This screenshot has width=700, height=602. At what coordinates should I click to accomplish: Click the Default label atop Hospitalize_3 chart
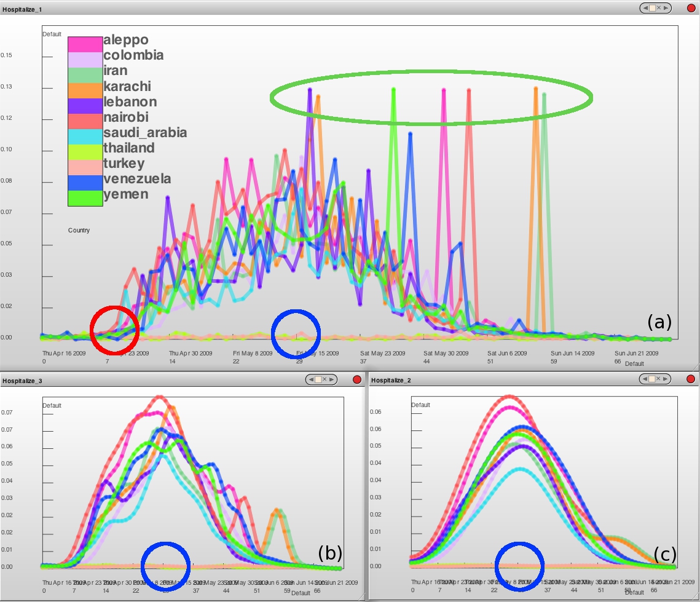(52, 406)
